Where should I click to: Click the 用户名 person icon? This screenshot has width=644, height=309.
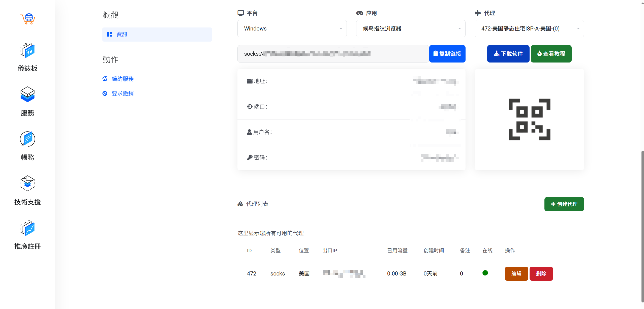coord(249,132)
